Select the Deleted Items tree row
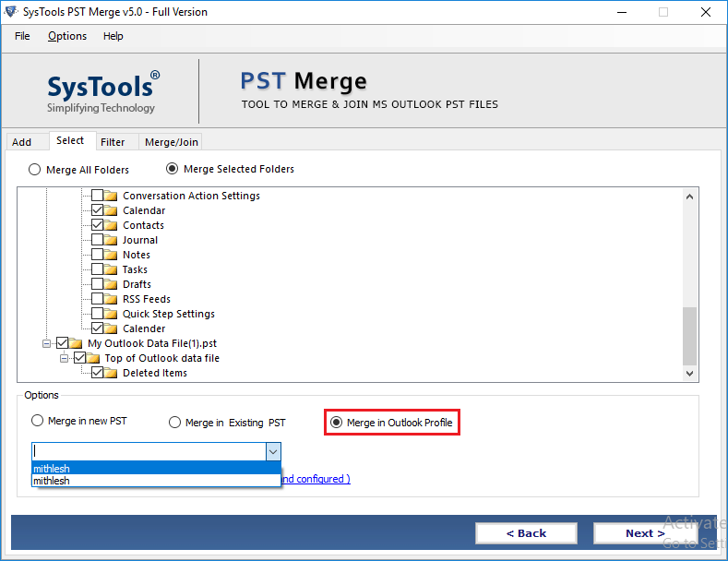Image resolution: width=728 pixels, height=561 pixels. [x=155, y=373]
